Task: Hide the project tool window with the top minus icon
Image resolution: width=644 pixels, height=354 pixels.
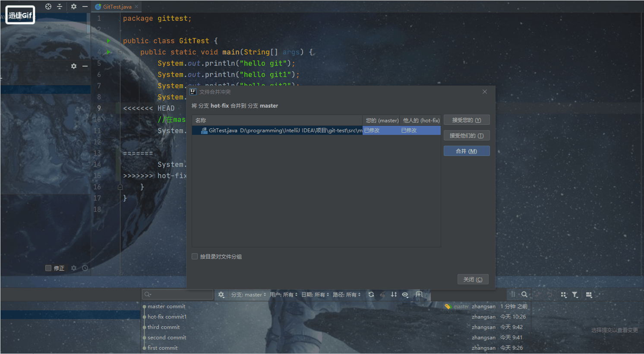Action: click(85, 6)
